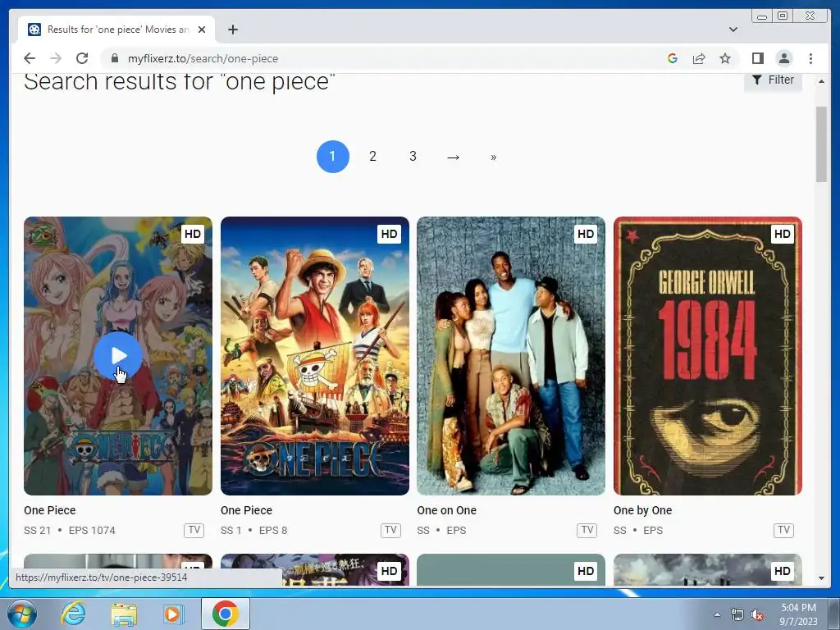Image resolution: width=840 pixels, height=630 pixels.
Task: Play the anime One Piece poster
Action: 118,356
